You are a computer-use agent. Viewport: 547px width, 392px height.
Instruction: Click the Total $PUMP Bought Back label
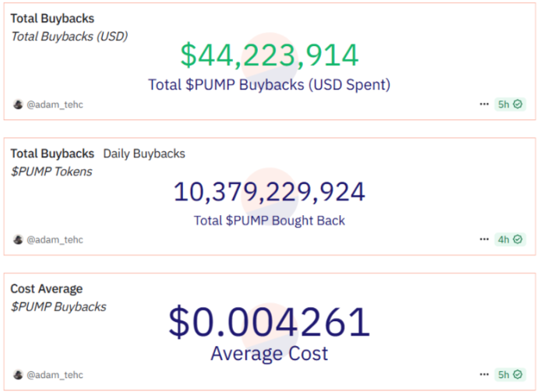click(270, 221)
